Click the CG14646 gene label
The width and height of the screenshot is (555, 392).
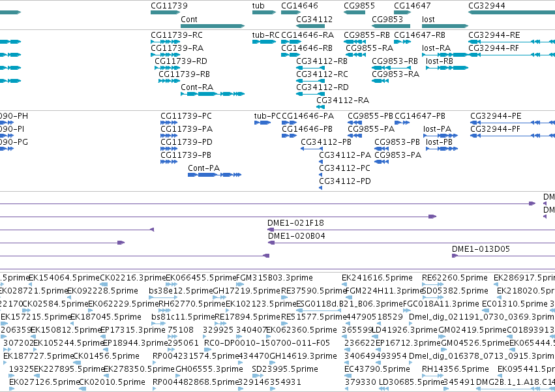299,6
